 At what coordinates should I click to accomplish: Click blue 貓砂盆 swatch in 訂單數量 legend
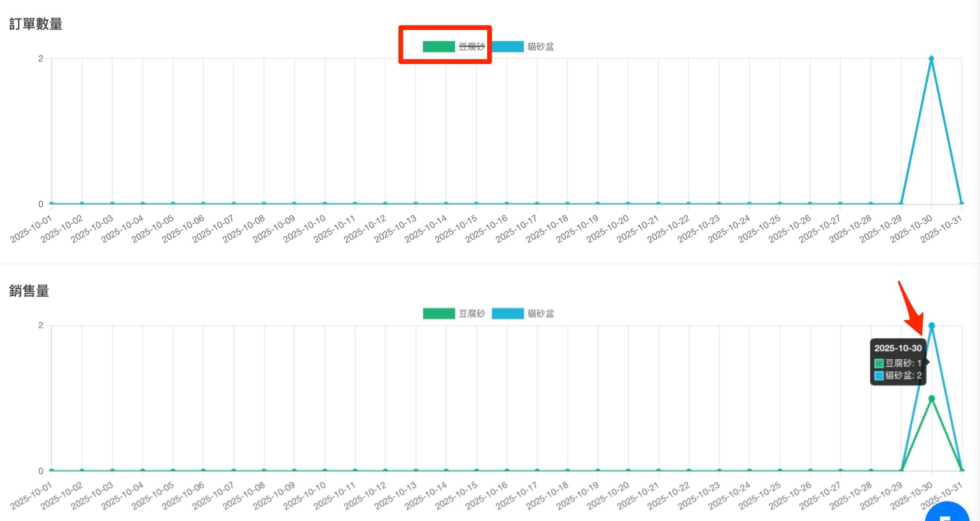click(x=508, y=47)
